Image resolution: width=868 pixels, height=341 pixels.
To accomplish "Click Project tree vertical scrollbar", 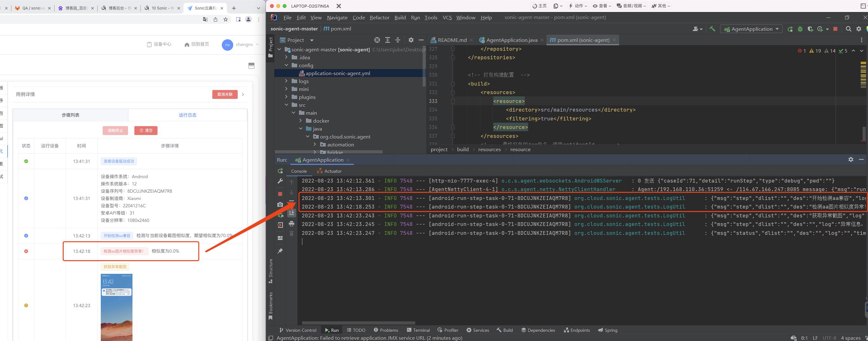I will pos(424,66).
